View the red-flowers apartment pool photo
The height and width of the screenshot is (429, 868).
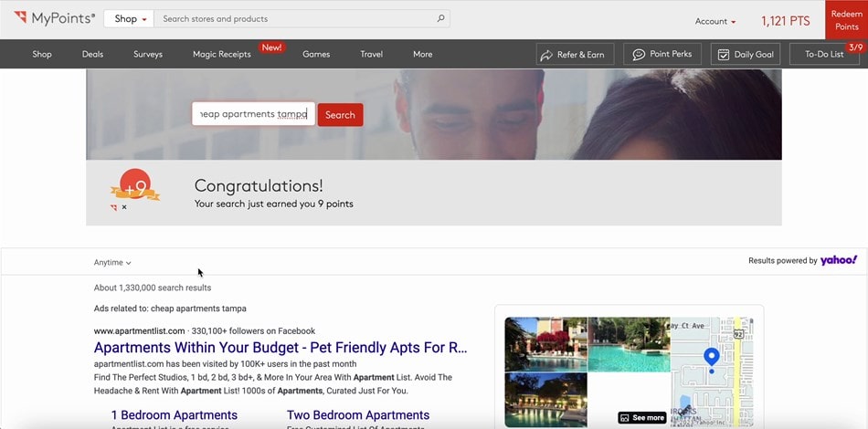pyautogui.click(x=545, y=344)
